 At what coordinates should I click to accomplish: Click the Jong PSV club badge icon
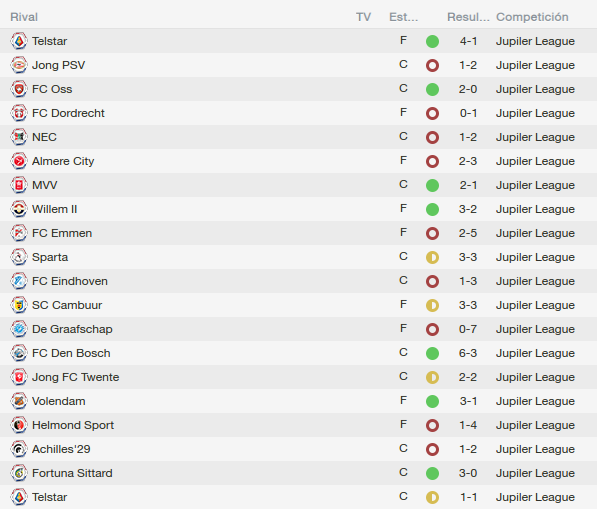[19, 65]
